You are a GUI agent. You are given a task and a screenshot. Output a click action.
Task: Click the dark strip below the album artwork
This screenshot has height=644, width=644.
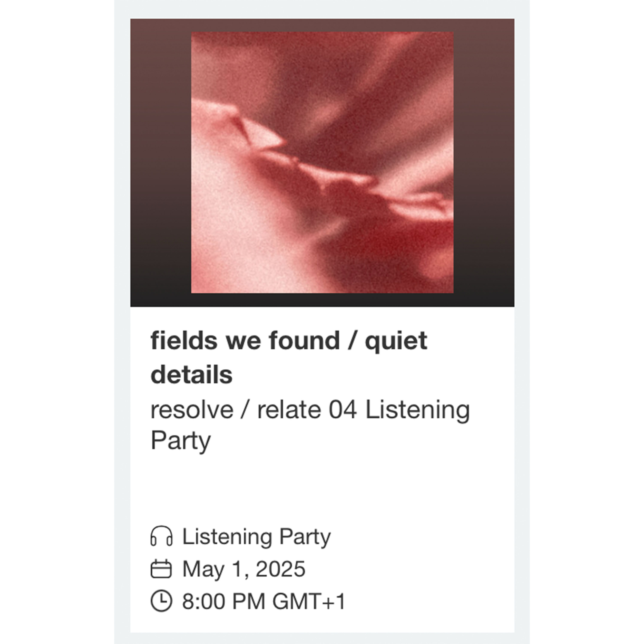(x=322, y=300)
